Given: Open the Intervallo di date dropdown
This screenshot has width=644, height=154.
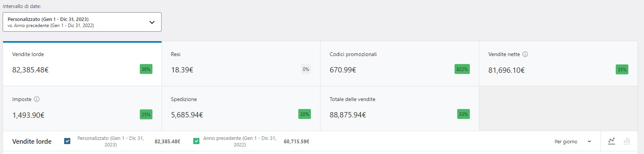Looking at the screenshot, I should pyautogui.click(x=82, y=22).
